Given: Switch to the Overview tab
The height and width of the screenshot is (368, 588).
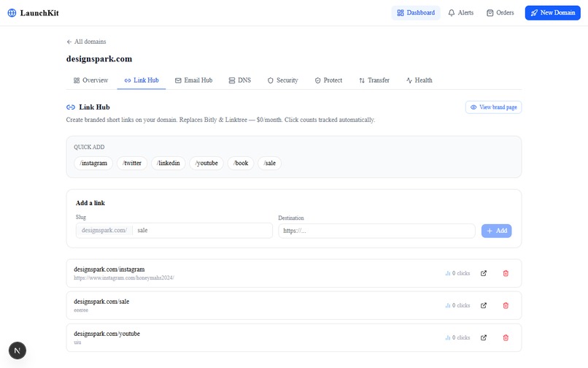Looking at the screenshot, I should (x=90, y=80).
